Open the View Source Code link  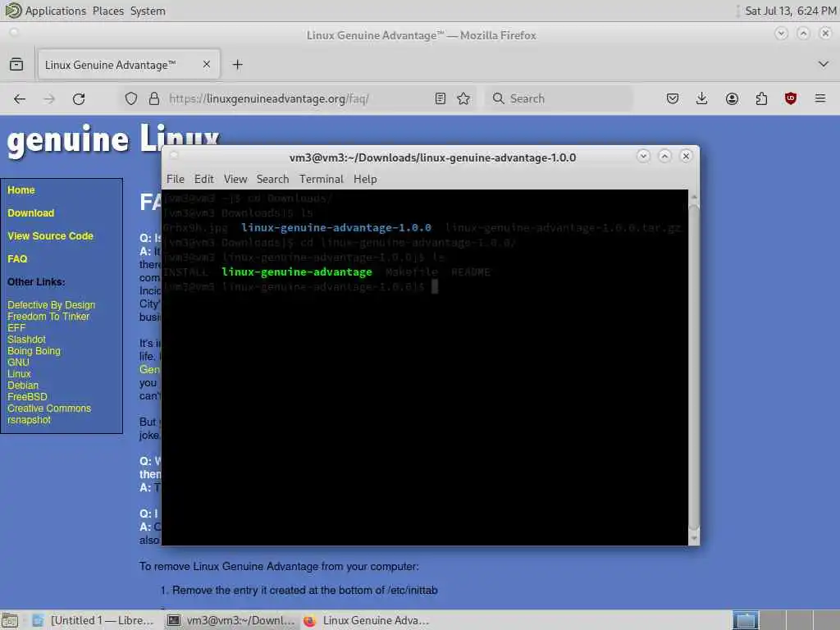click(50, 236)
